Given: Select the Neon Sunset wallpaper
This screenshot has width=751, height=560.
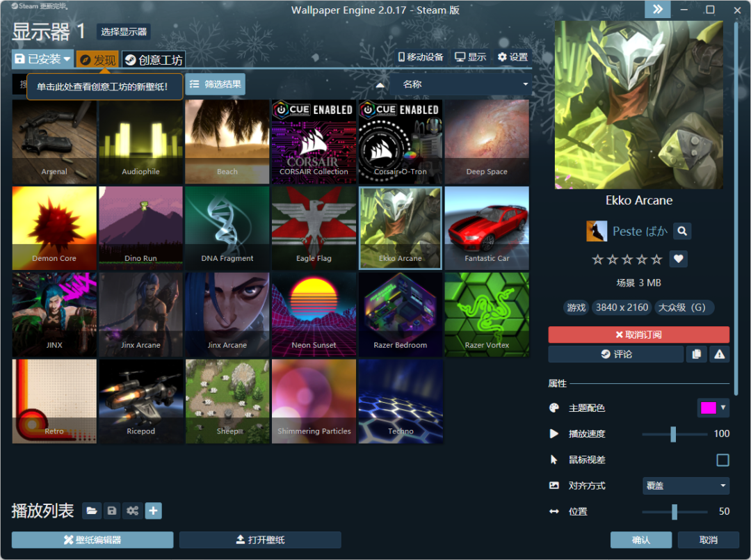Looking at the screenshot, I should click(x=314, y=314).
